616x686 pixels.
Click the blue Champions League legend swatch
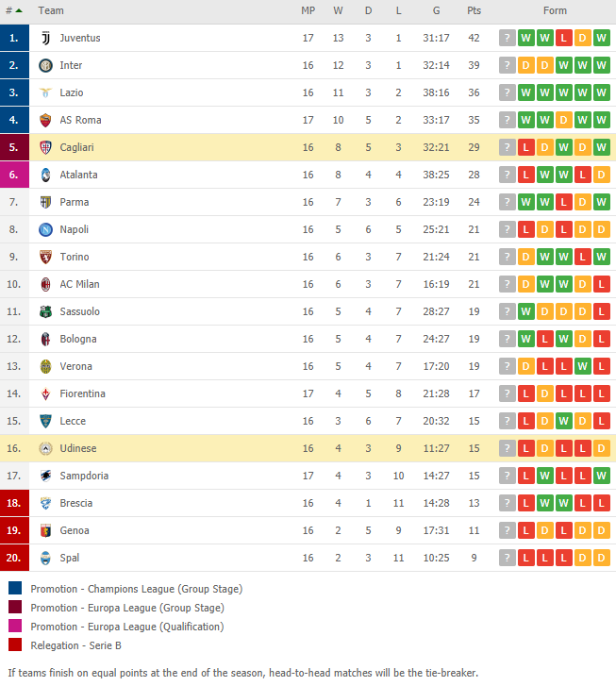(15, 588)
